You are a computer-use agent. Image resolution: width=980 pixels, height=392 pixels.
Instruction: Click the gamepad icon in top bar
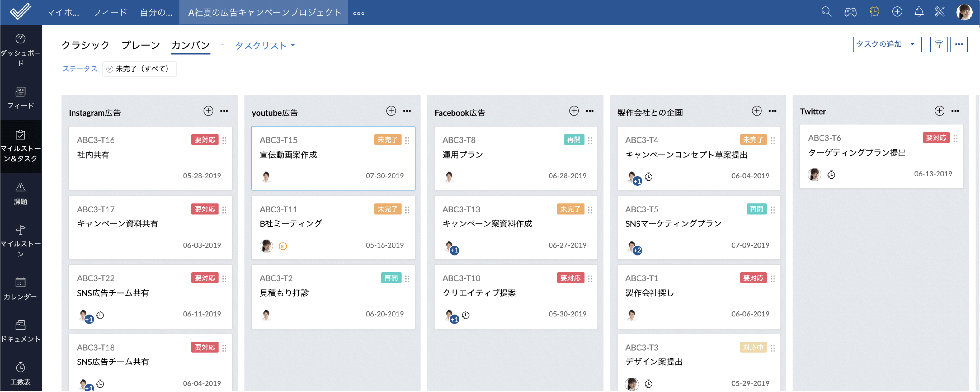850,12
